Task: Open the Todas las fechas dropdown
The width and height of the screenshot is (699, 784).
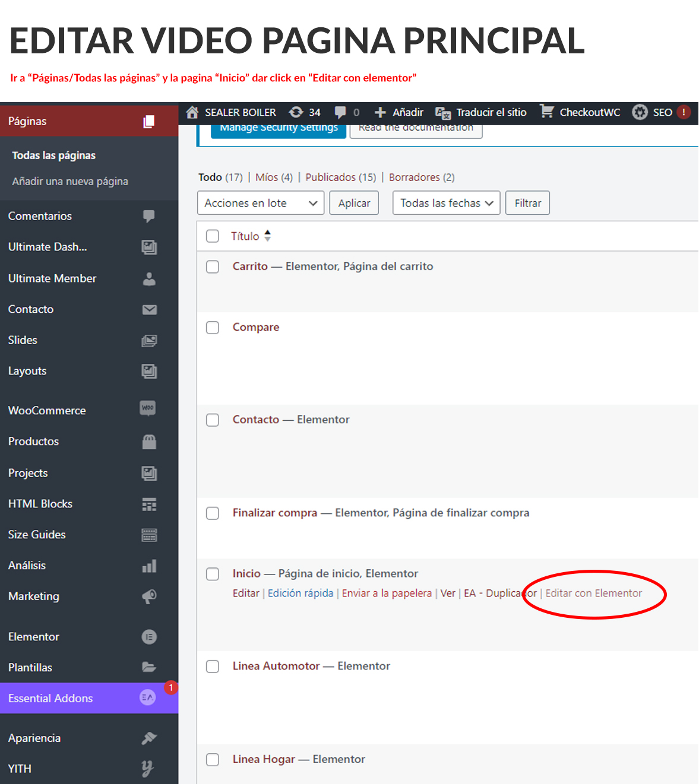Action: coord(447,203)
